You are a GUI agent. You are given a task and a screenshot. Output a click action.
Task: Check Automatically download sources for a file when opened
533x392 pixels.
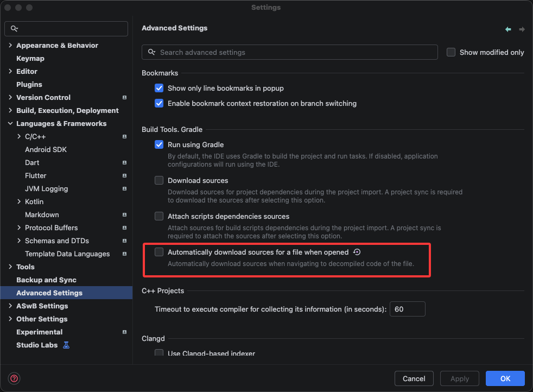[x=158, y=252]
